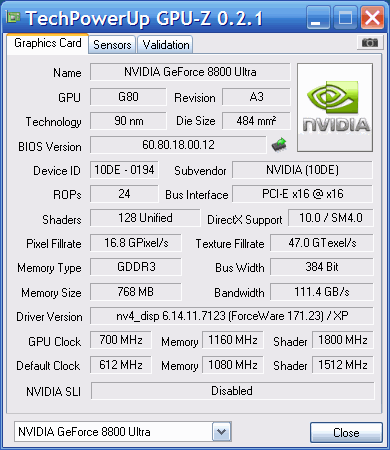This screenshot has height=450, width=390.
Task: Open the Sensors tab
Action: (x=112, y=45)
